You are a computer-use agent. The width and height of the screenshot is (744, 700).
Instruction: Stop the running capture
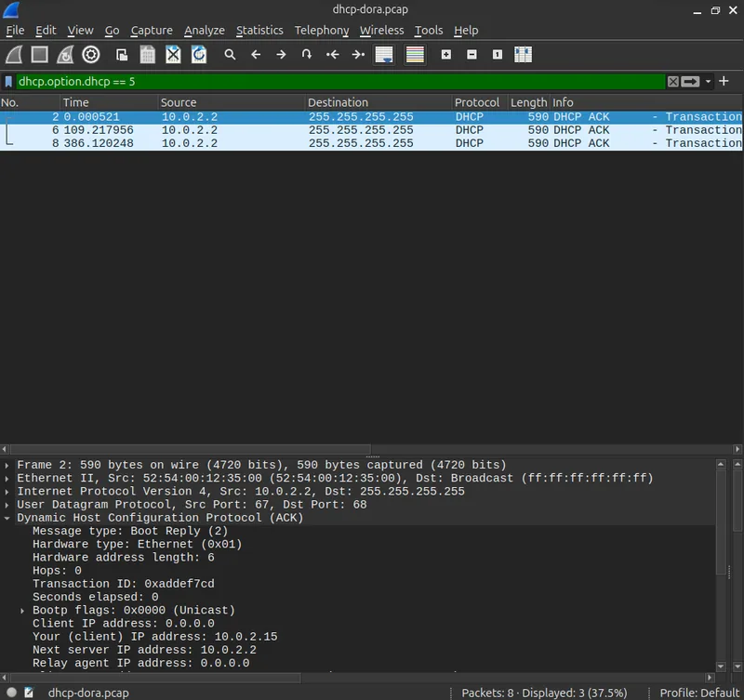point(39,55)
